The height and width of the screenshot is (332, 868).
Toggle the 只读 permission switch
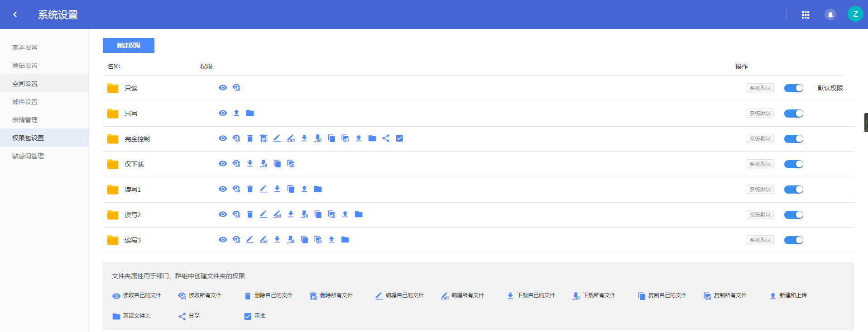coord(793,88)
